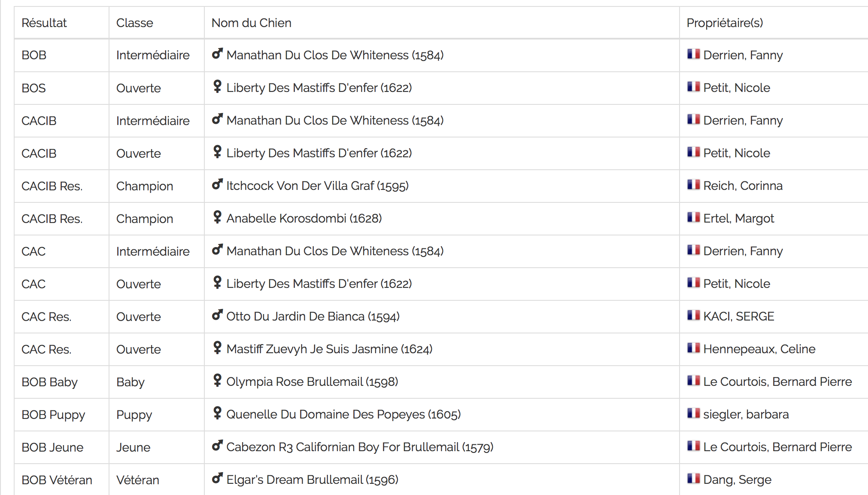Click the French flag next to Reich, Corinna
Viewport: 868px width, 495px height.
693,185
